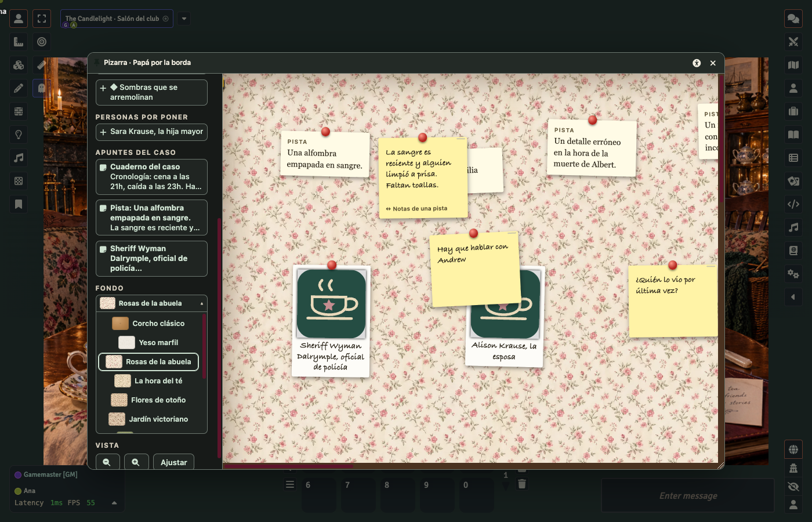Click the trash icon beside the hotbar

coord(522,484)
